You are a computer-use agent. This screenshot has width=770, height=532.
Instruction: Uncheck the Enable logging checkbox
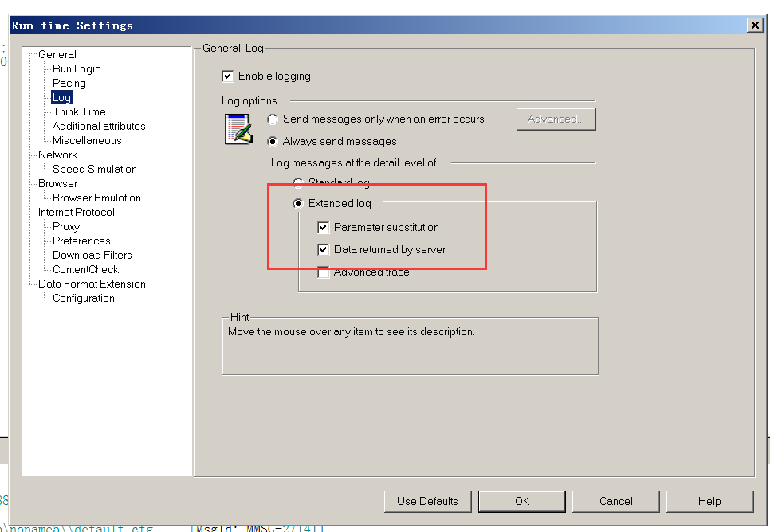[228, 76]
